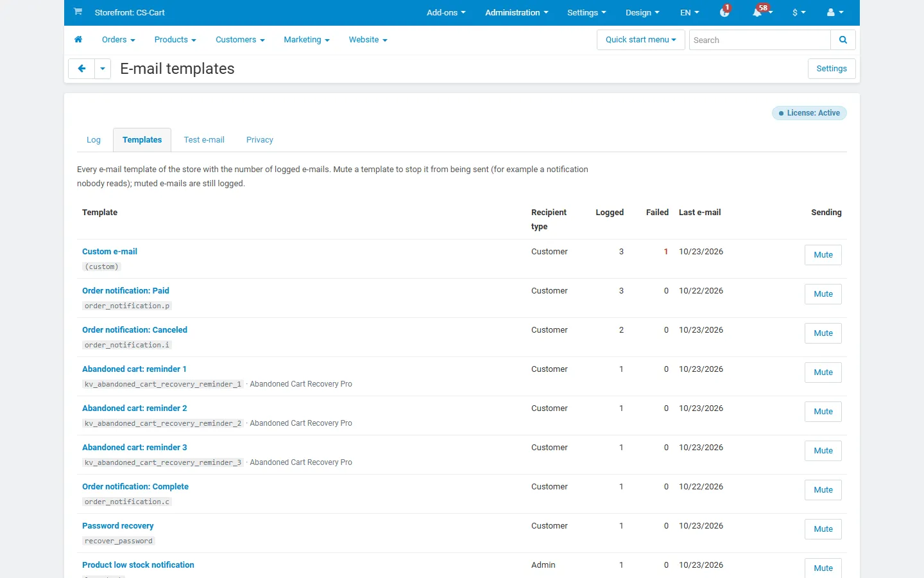The width and height of the screenshot is (924, 578).
Task: Mute the Password recovery template
Action: pyautogui.click(x=823, y=529)
